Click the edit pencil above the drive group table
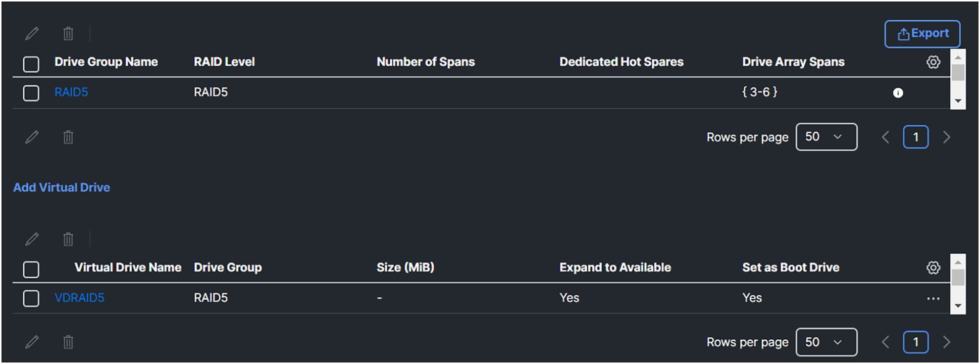The image size is (980, 364). point(32,33)
